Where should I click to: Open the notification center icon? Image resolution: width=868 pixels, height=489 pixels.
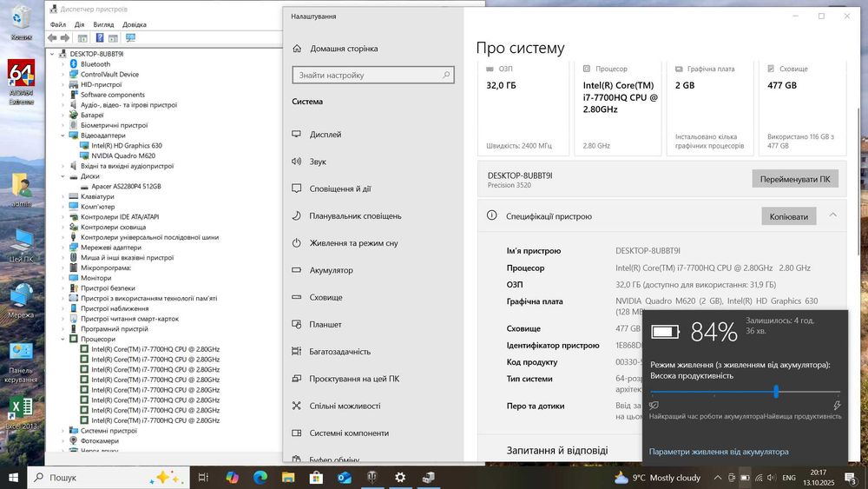851,478
